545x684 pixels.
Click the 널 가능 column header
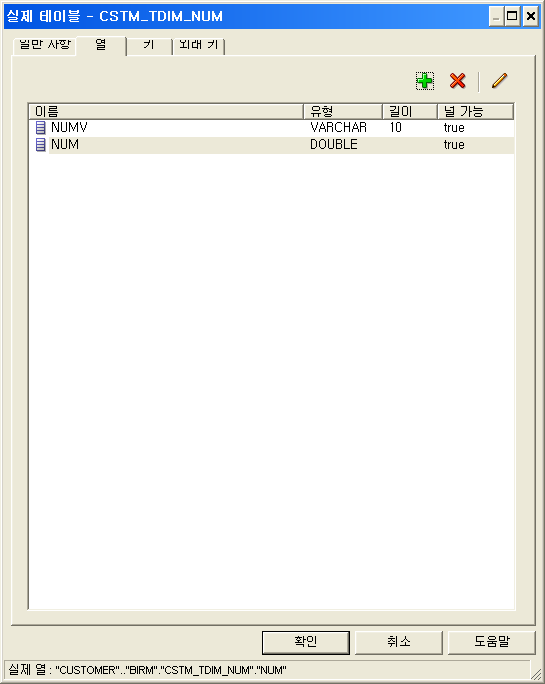tap(475, 112)
